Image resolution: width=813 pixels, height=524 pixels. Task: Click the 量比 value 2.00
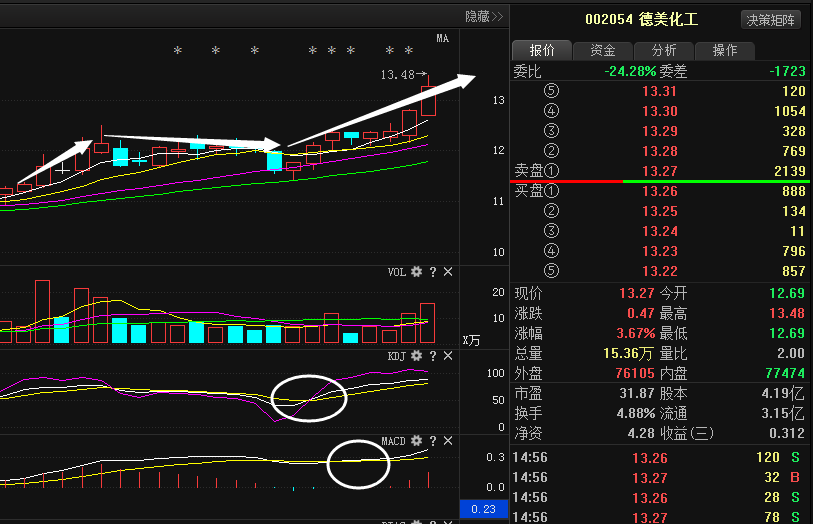(791, 353)
